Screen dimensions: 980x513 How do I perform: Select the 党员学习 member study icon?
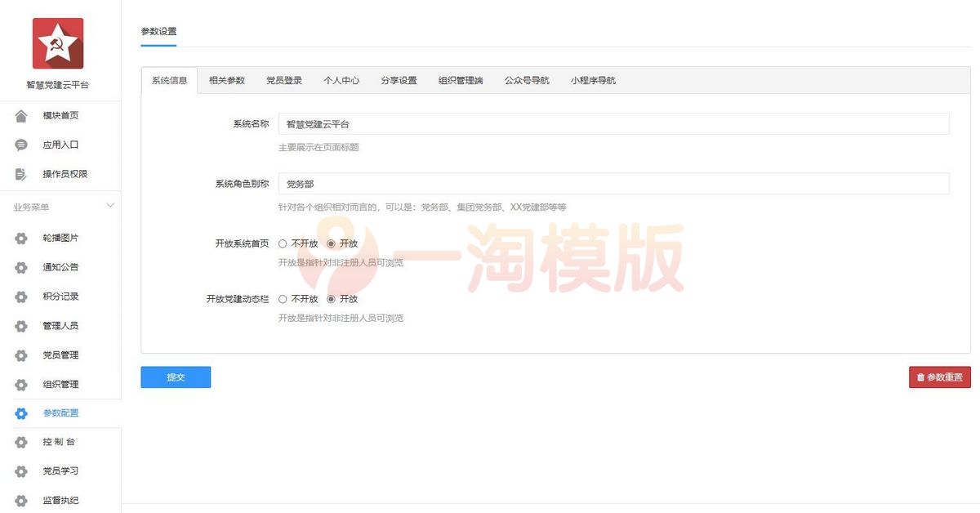(20, 471)
